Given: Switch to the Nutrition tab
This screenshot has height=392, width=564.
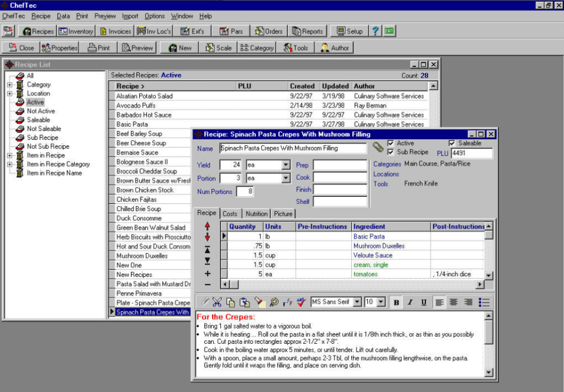Looking at the screenshot, I should [x=256, y=214].
